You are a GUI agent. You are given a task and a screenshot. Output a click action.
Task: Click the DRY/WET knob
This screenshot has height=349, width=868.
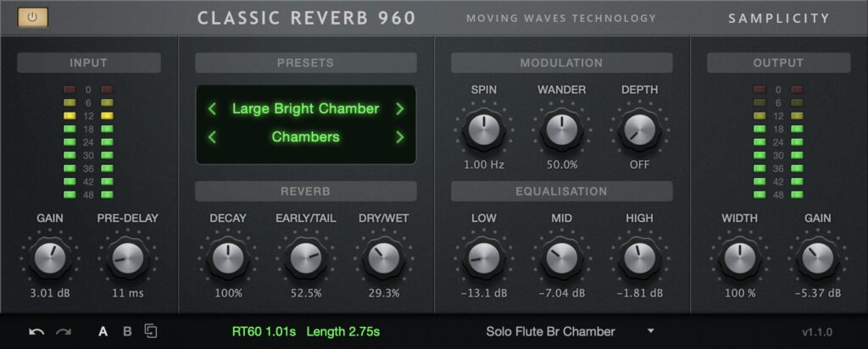pos(384,258)
